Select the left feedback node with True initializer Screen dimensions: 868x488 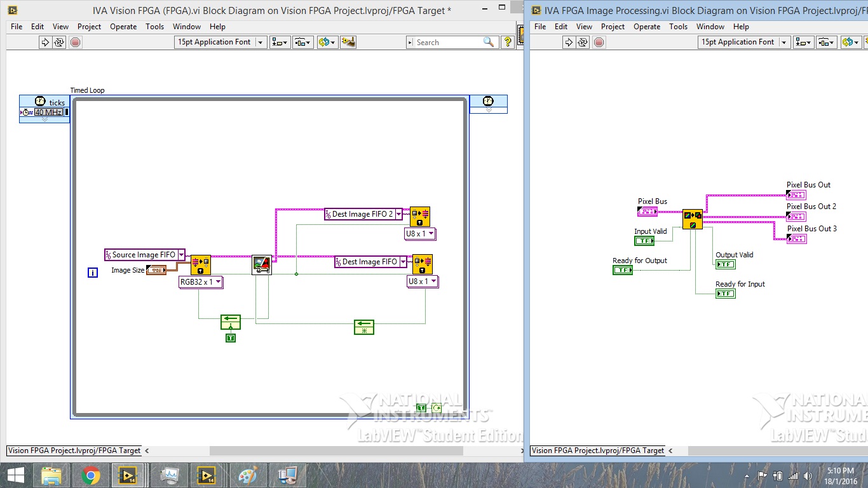[x=231, y=322]
